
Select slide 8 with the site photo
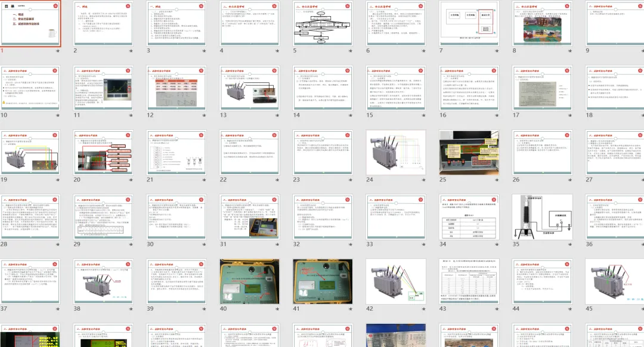tap(542, 23)
